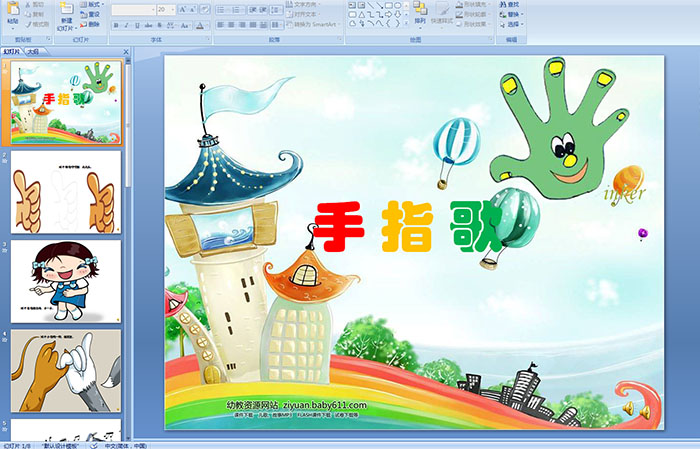Open the font color dropdown arrow
This screenshot has width=700, height=449.
(208, 25)
